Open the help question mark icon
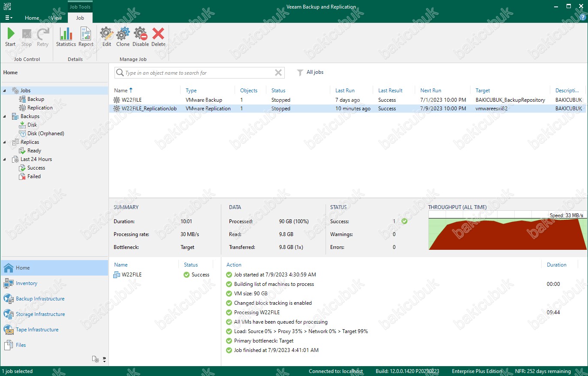Screen dimensions: 588x376 (x=582, y=17)
